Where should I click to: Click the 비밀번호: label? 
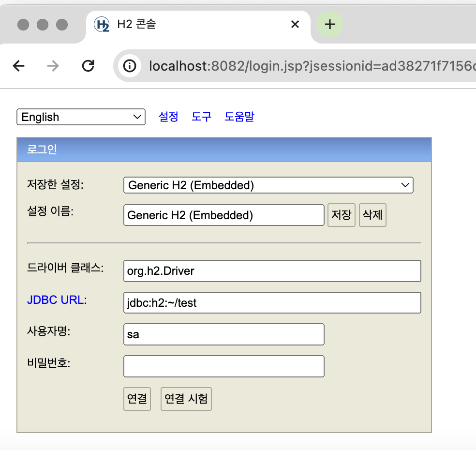tap(48, 363)
